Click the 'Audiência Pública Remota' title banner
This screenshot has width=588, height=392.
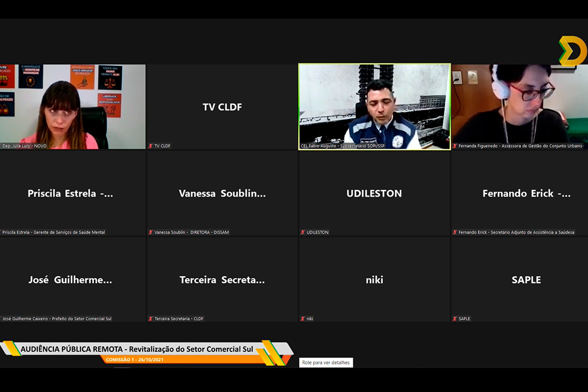pyautogui.click(x=137, y=349)
